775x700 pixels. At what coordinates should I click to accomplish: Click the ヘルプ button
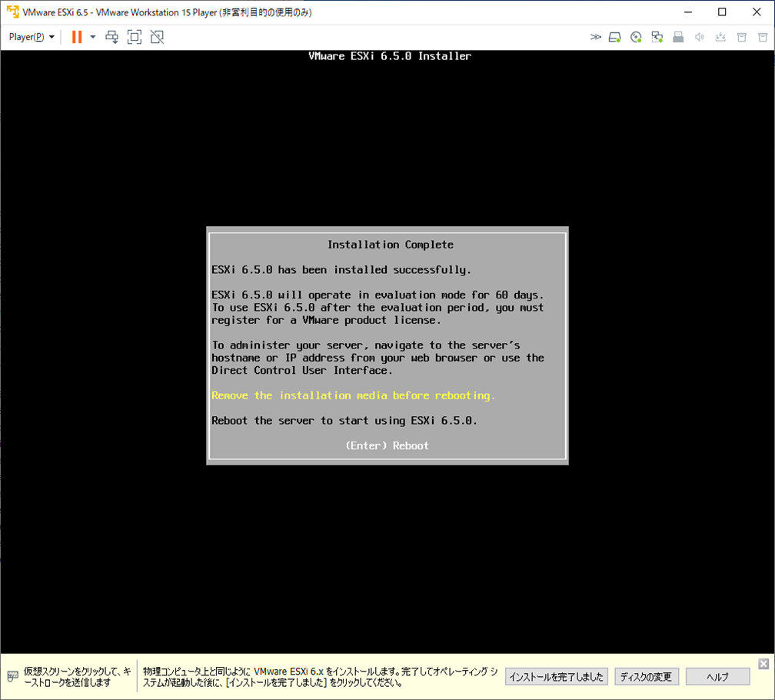coord(717,677)
